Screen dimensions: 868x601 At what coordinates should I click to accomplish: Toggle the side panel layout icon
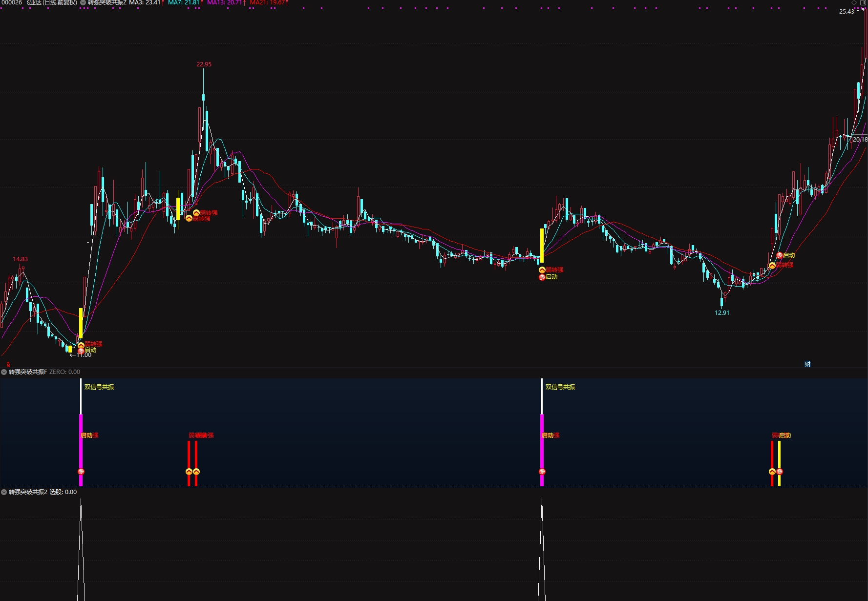[863, 2]
